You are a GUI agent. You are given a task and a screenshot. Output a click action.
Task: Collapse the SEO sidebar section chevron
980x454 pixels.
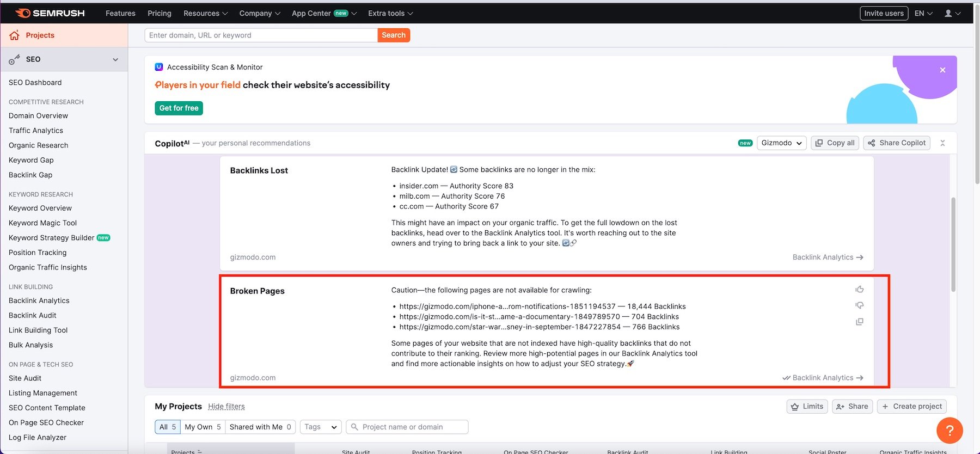[x=115, y=59]
